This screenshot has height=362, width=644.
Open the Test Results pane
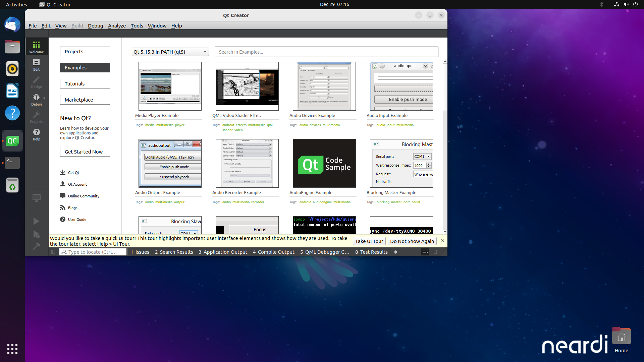click(371, 252)
